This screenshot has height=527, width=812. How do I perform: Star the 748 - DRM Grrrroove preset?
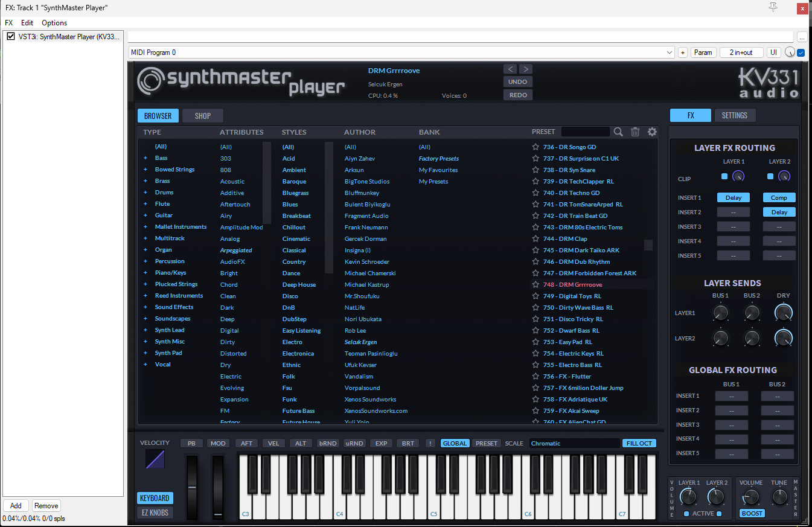[535, 284]
